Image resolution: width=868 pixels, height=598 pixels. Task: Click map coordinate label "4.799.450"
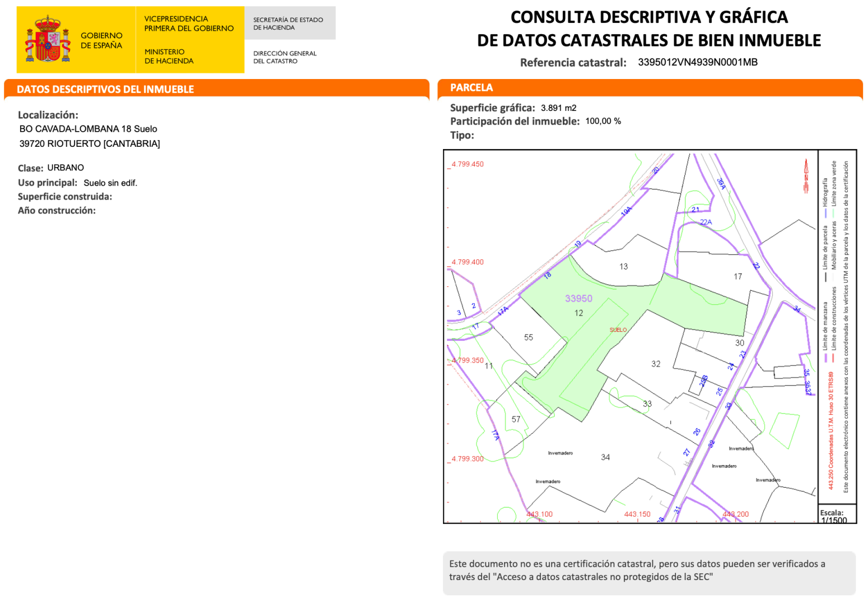tap(468, 164)
